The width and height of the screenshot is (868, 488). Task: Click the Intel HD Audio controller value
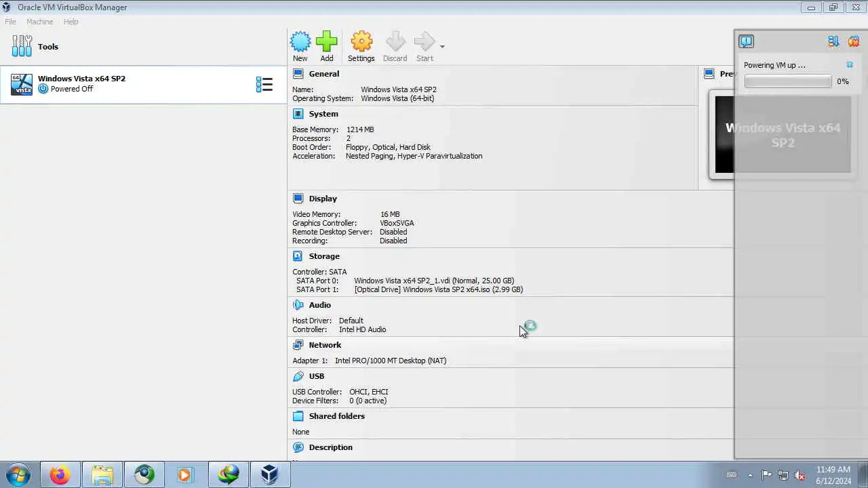click(x=362, y=329)
